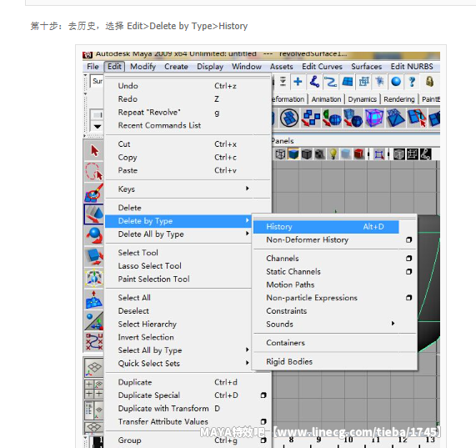Toggle joints selection mask icon
The height and width of the screenshot is (448, 476).
[314, 82]
